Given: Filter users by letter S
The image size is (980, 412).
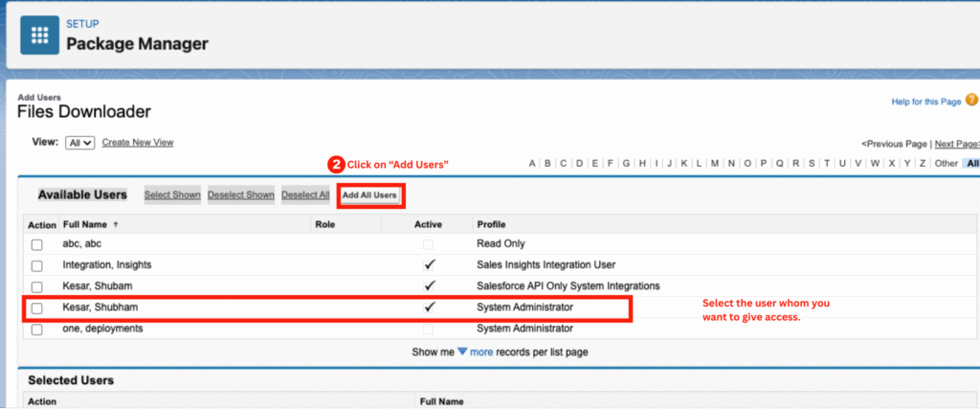Looking at the screenshot, I should pyautogui.click(x=812, y=164).
